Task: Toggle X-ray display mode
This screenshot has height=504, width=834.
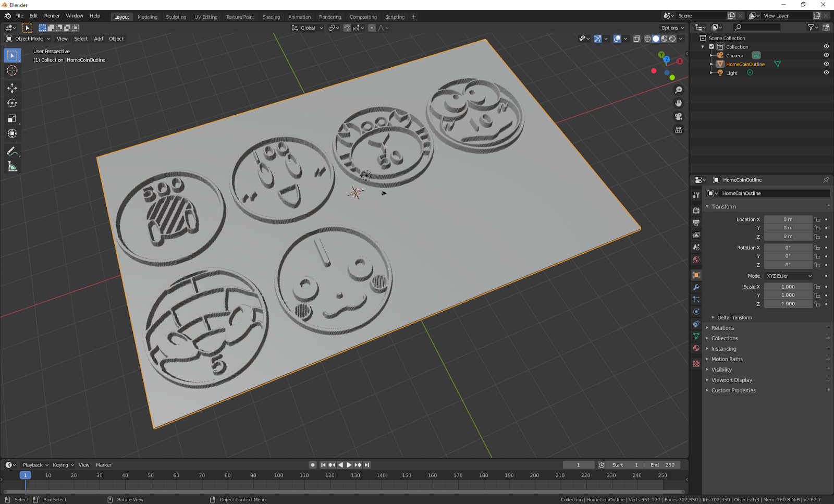Action: (636, 39)
